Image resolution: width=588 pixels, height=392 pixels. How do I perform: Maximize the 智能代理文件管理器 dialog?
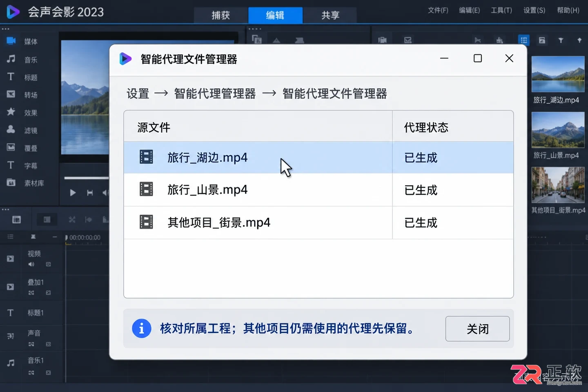(477, 58)
